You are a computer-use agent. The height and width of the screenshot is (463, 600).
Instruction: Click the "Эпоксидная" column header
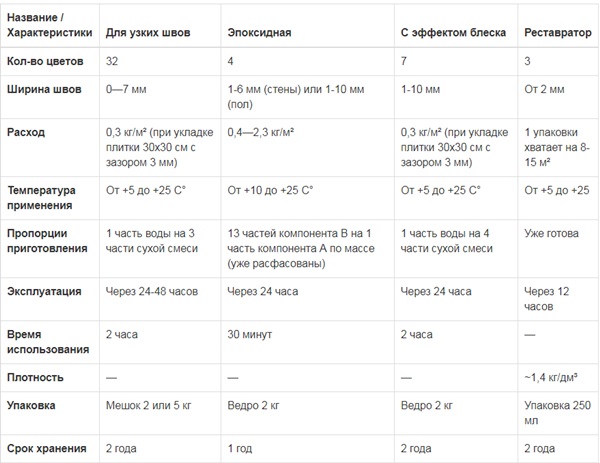[x=259, y=33]
